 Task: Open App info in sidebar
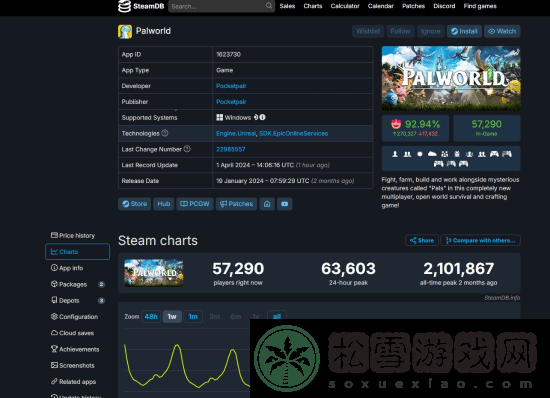[67, 268]
